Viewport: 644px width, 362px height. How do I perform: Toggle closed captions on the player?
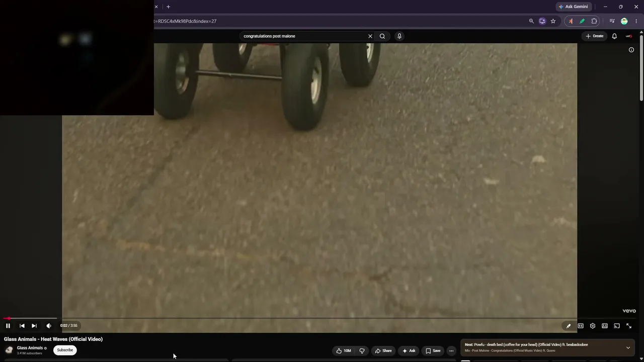pos(581,326)
